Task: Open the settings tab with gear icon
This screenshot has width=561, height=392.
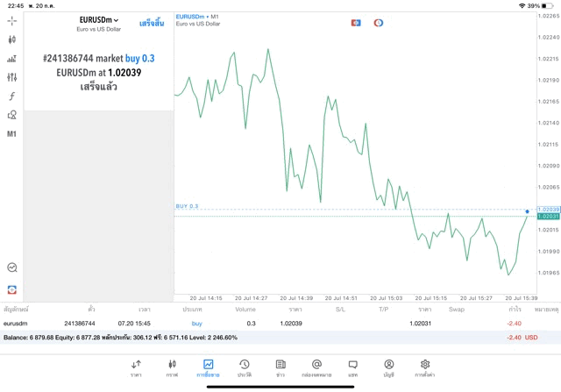Action: (x=425, y=368)
